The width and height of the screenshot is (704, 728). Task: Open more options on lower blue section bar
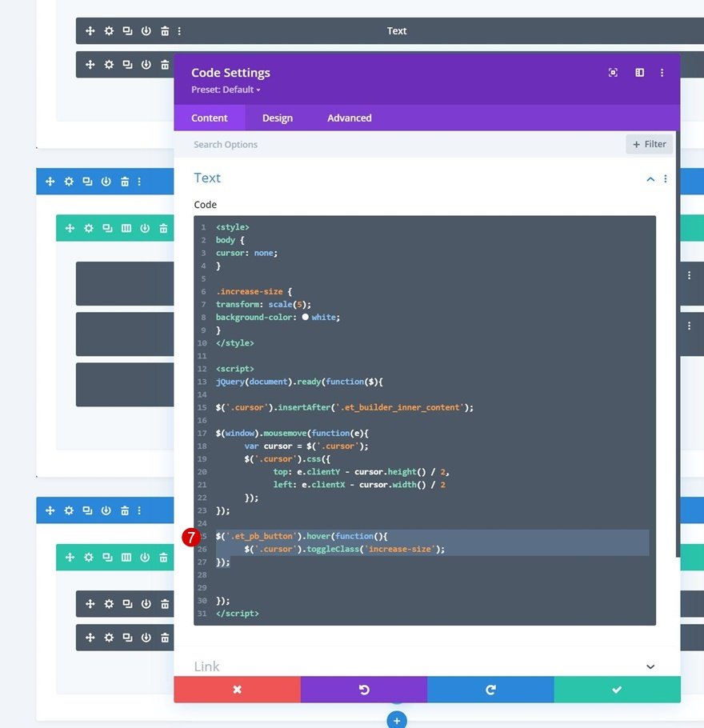(x=139, y=510)
